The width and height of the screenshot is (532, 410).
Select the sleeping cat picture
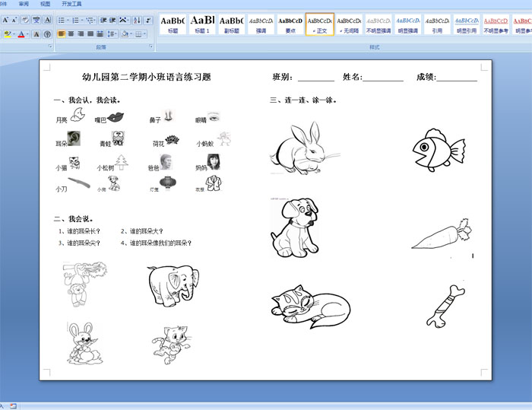coord(311,307)
